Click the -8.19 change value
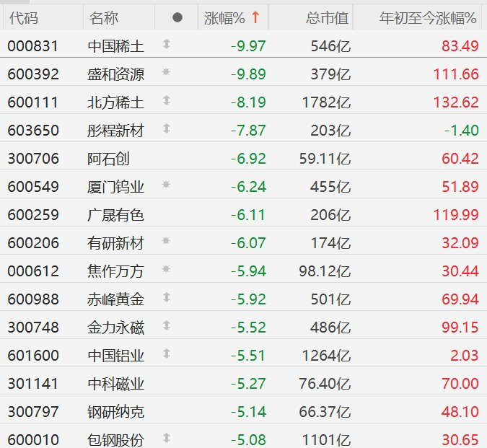The height and width of the screenshot is (448, 487). 248,102
